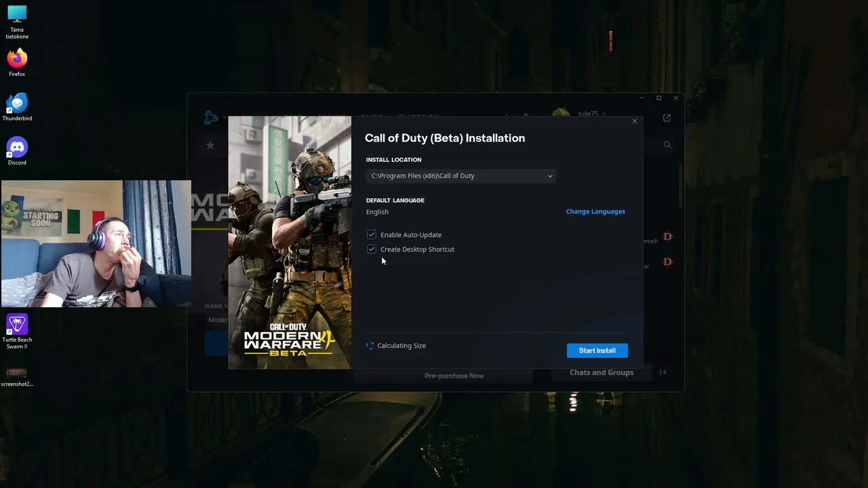Click the Start Install button
The width and height of the screenshot is (868, 488).
[x=597, y=350]
